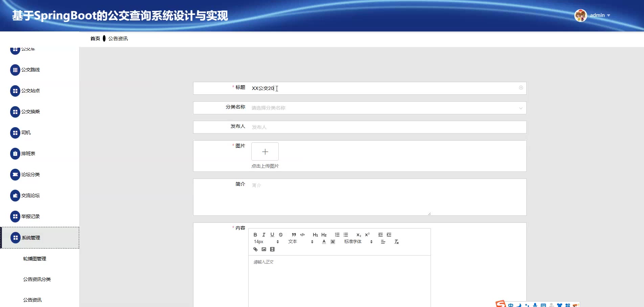Screen dimensions: 644x307
Task: Set heading level H1
Action: (315, 235)
